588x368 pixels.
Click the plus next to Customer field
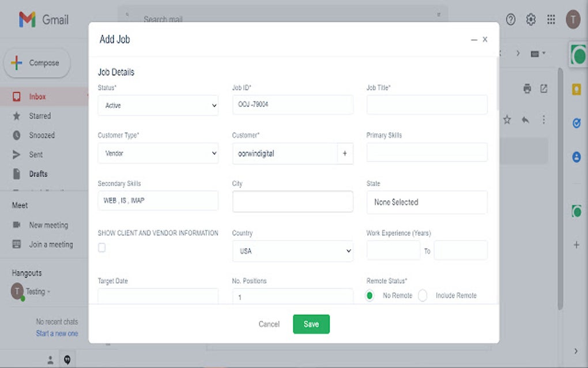coord(345,153)
